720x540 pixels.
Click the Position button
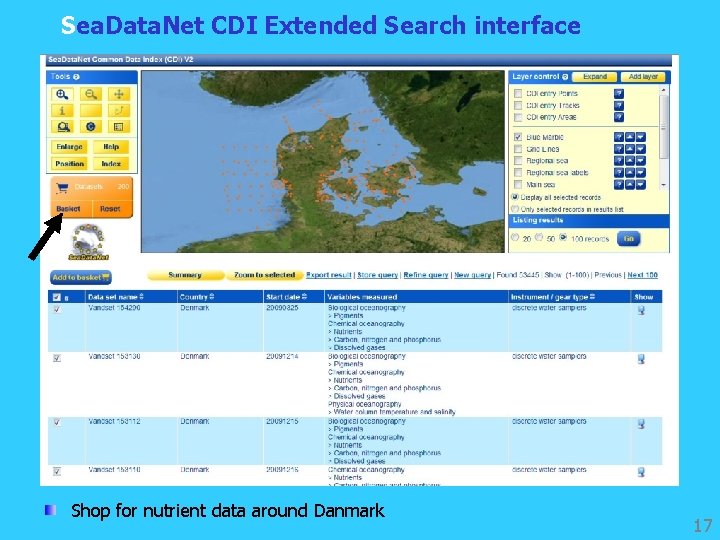point(69,164)
